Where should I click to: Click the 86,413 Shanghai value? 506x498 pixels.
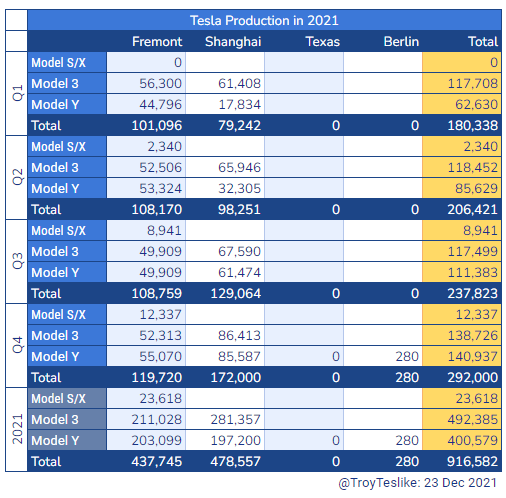[225, 335]
